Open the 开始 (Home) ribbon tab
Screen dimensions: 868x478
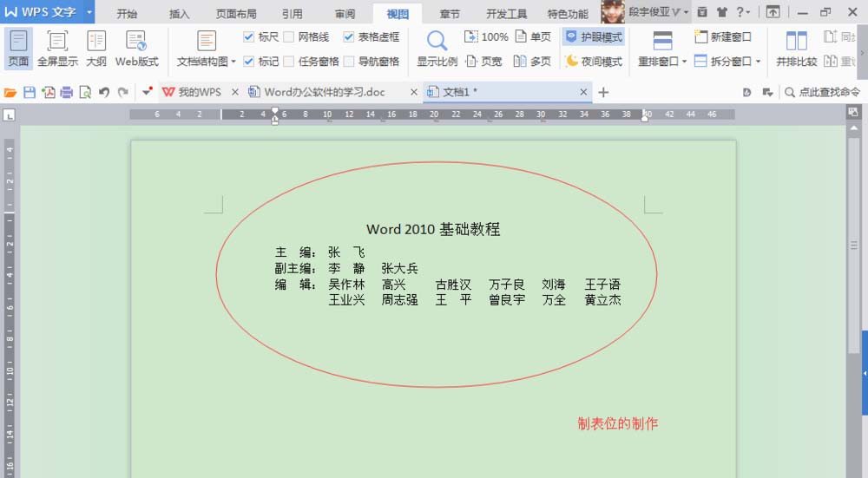point(127,14)
